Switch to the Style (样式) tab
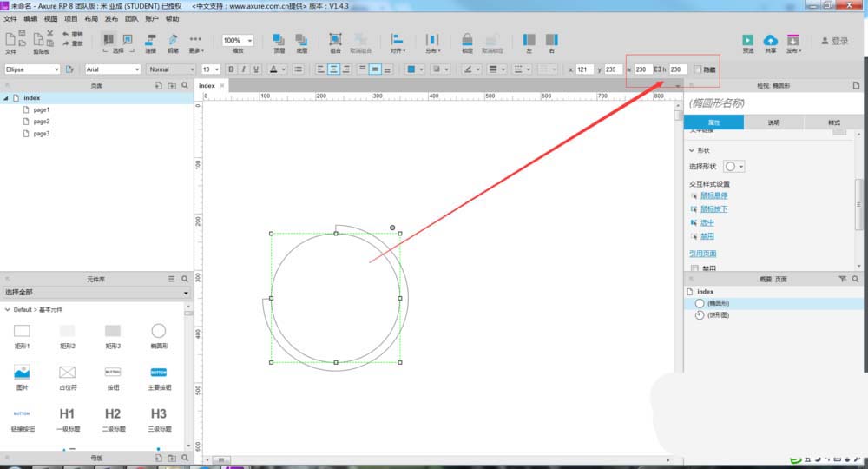The width and height of the screenshot is (868, 469). coord(833,122)
